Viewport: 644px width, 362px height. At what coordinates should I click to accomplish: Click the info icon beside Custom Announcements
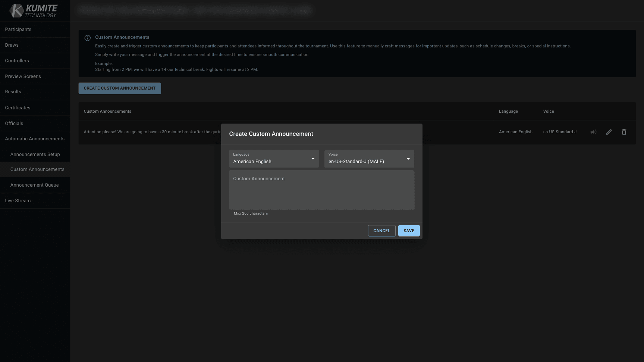pyautogui.click(x=87, y=38)
